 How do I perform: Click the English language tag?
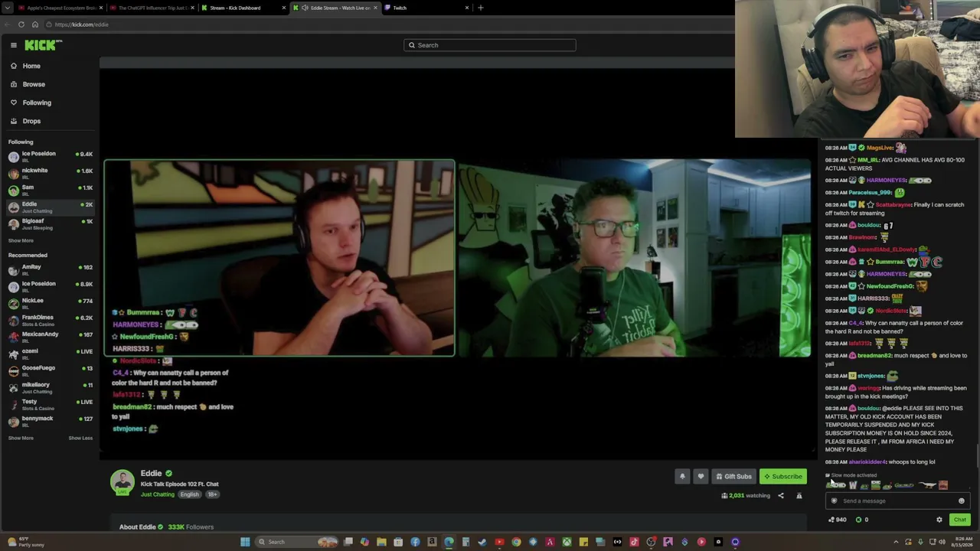(189, 494)
